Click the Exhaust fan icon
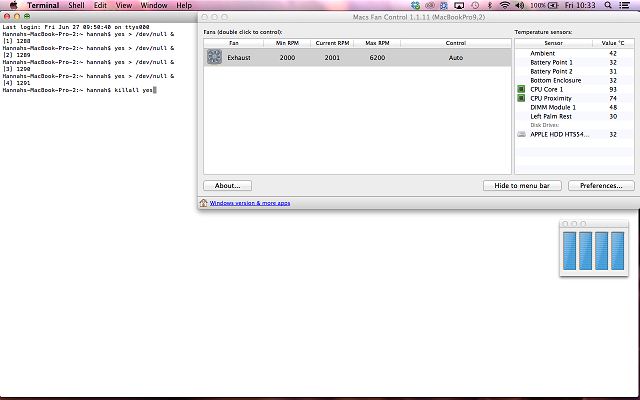 click(x=214, y=57)
